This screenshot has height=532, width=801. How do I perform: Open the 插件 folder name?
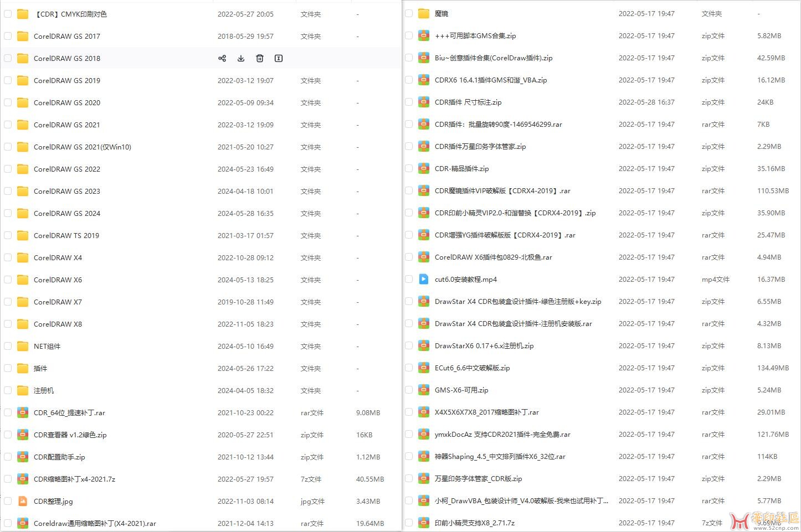pos(40,368)
